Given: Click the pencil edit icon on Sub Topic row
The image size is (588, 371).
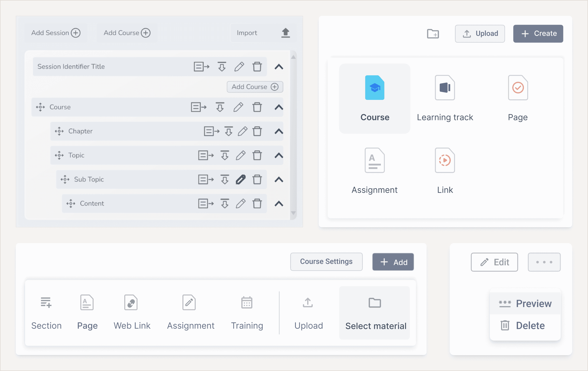Looking at the screenshot, I should (x=240, y=179).
